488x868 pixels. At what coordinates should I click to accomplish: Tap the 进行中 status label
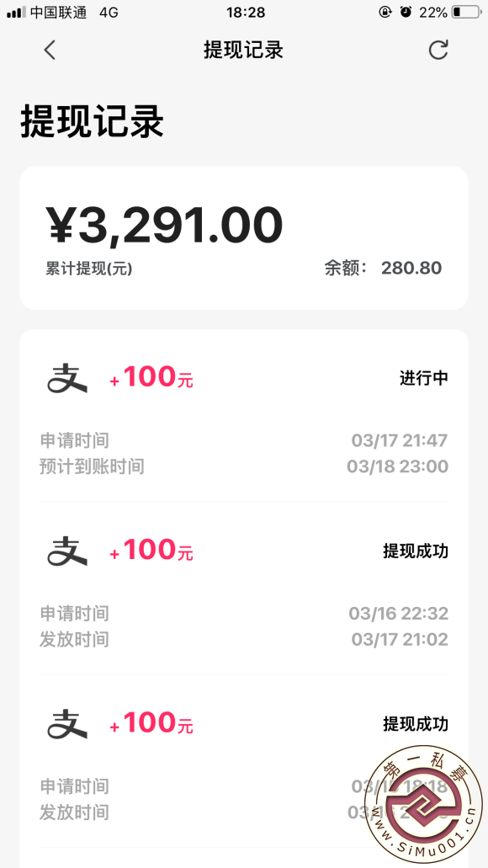[424, 379]
